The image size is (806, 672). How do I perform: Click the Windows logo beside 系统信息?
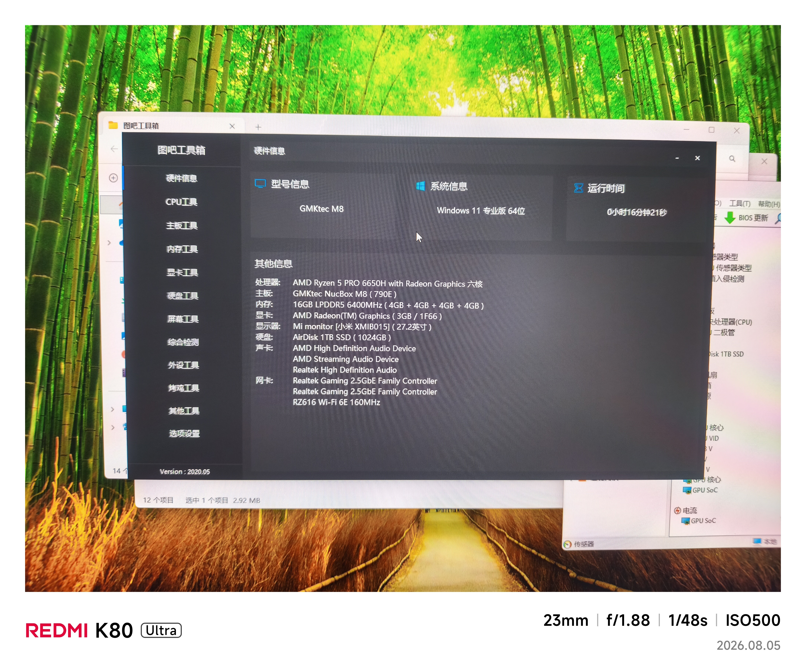(x=420, y=186)
